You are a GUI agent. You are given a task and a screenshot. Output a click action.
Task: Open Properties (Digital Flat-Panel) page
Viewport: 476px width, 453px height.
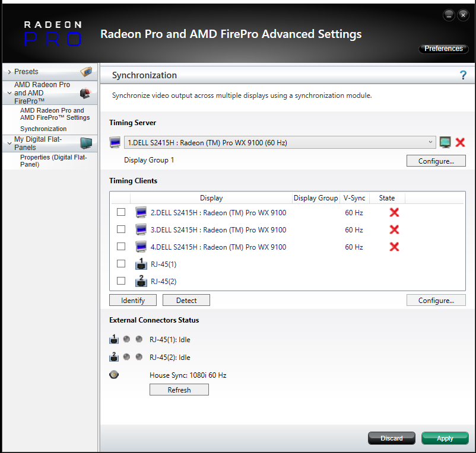[x=53, y=161]
